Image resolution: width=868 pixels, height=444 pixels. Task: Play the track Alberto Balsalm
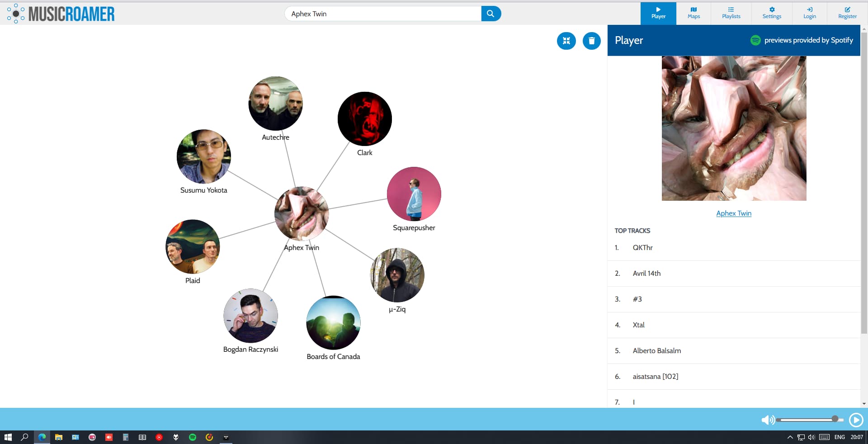coord(734,351)
